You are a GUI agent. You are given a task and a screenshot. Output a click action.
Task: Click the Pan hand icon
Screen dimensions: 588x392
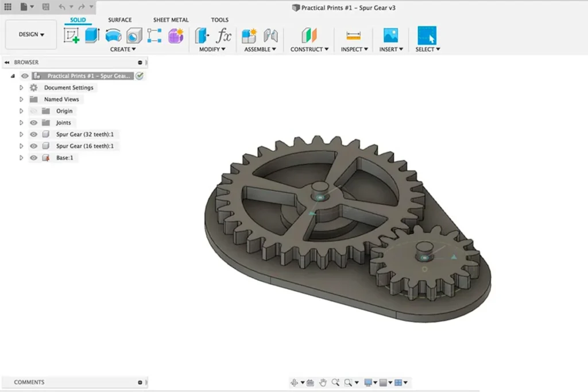(323, 382)
